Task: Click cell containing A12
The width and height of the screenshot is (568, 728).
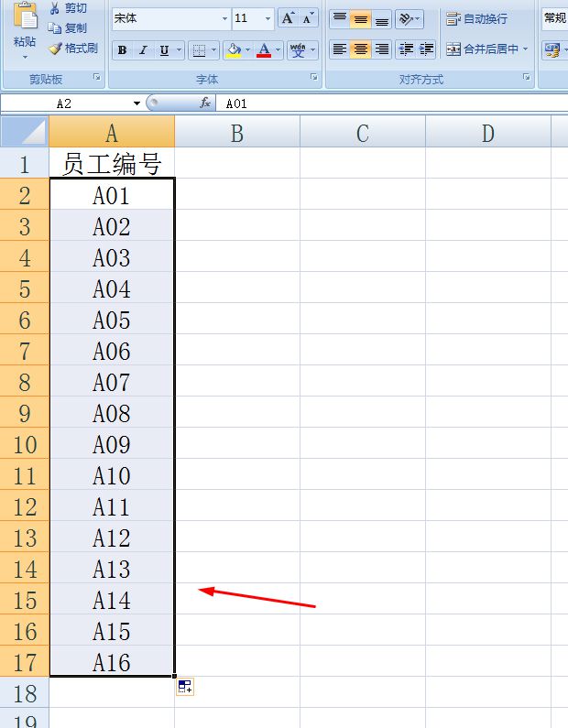Action: coord(112,537)
